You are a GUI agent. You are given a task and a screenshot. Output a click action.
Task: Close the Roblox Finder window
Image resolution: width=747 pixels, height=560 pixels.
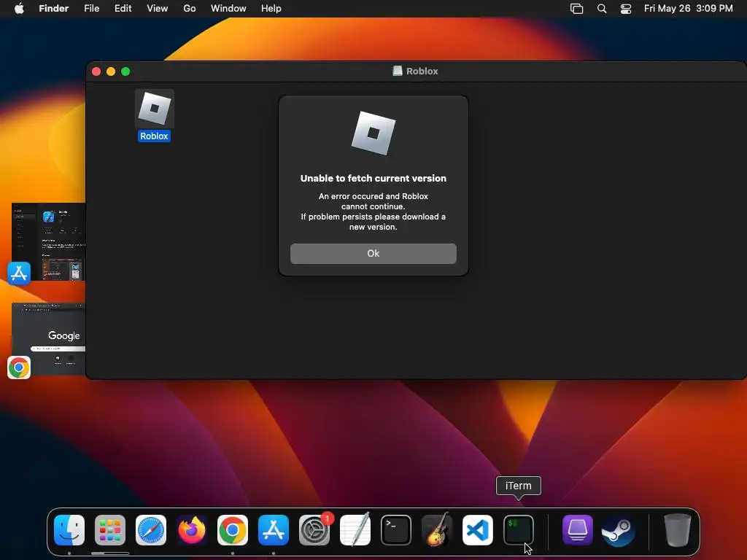(96, 71)
